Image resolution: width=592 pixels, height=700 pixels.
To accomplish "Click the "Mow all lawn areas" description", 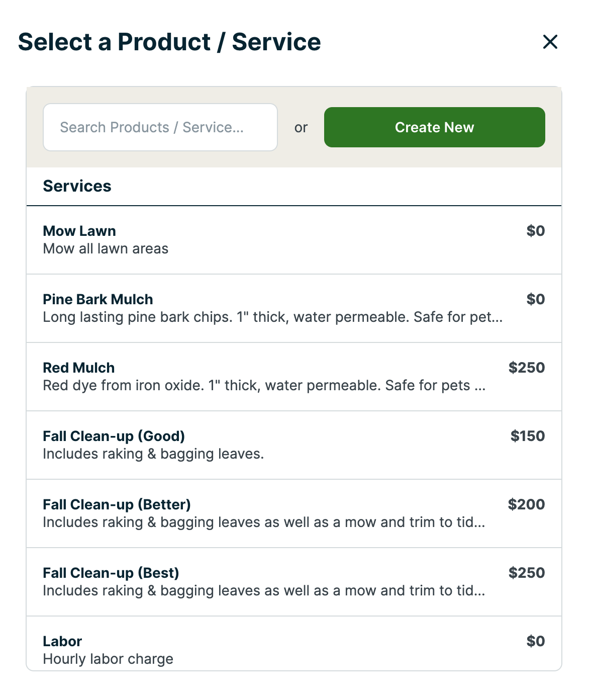I will pos(106,249).
